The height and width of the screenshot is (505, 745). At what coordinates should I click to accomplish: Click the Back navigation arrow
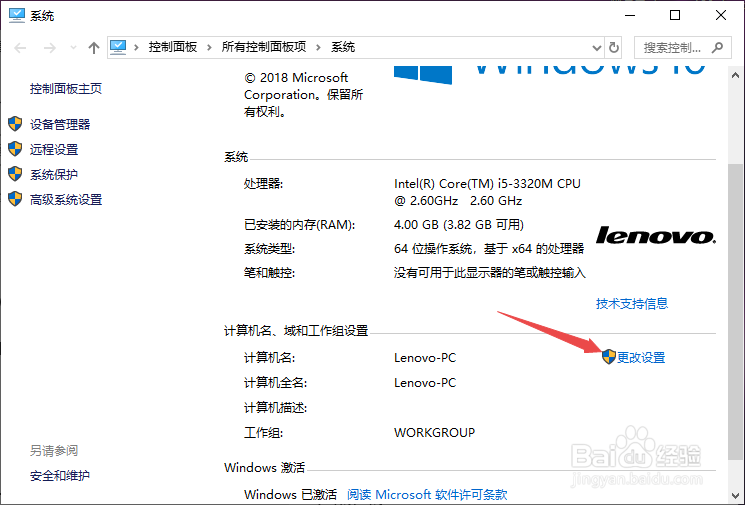click(20, 48)
